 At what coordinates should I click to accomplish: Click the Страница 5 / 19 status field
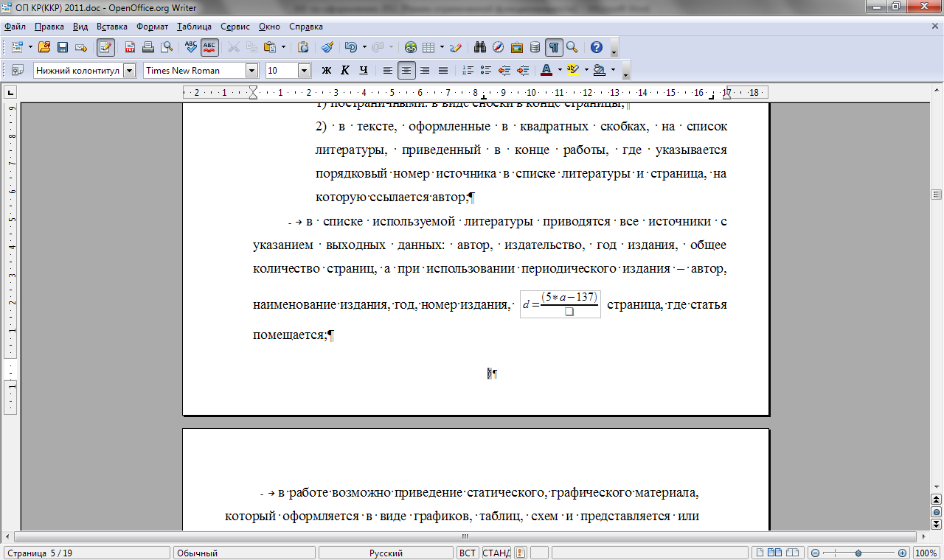[86, 553]
